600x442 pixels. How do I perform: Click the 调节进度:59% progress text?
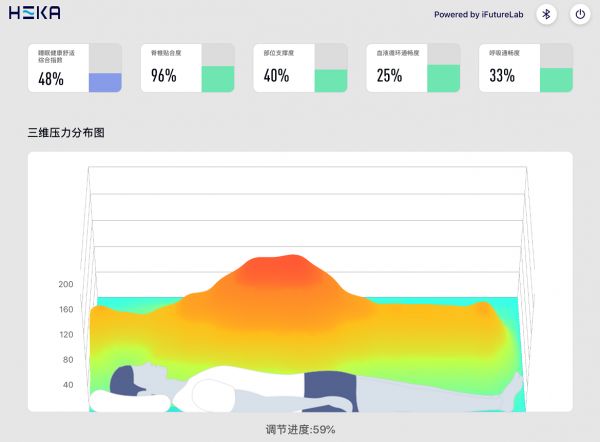[300, 429]
